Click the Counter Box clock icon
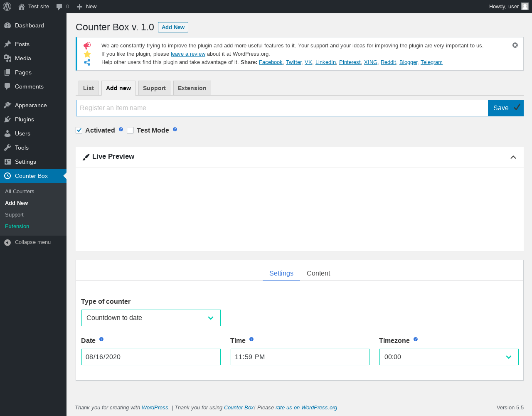Viewport: 532px width, 416px height. (x=7, y=176)
